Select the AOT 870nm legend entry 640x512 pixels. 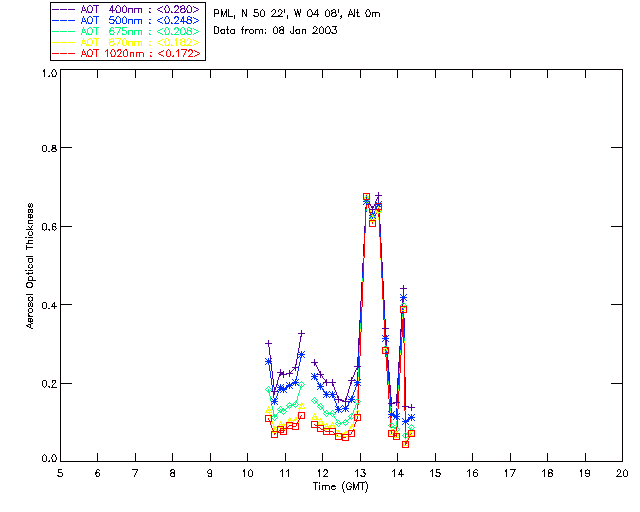click(x=127, y=42)
